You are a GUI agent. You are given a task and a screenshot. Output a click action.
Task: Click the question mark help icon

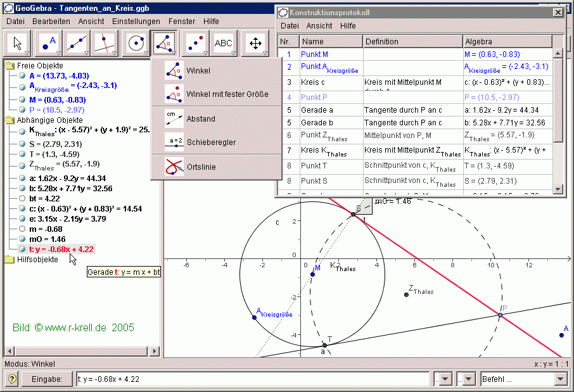pyautogui.click(x=12, y=379)
